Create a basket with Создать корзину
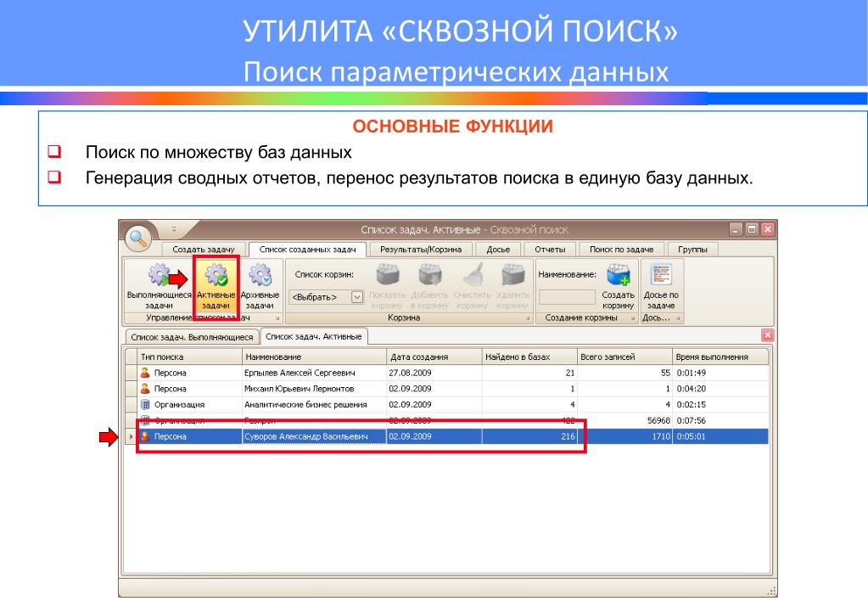Viewport: 868px width, 601px height. coord(618,286)
